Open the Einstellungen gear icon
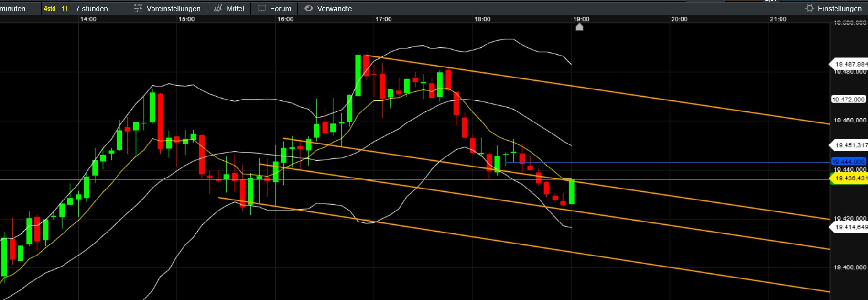Viewport: 868px width, 300px height. (x=809, y=8)
